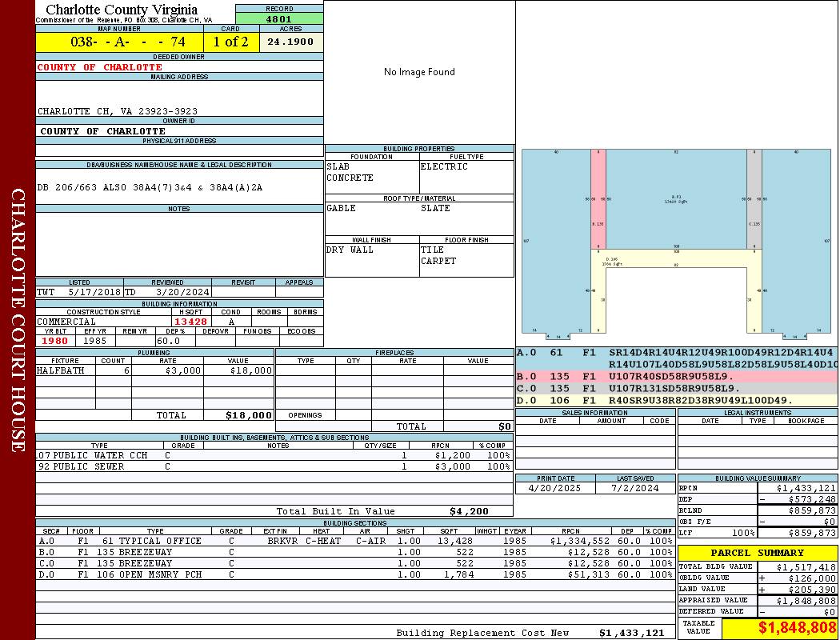Select the HALFBATH plumbing fixture row
840x640 pixels.
click(154, 370)
